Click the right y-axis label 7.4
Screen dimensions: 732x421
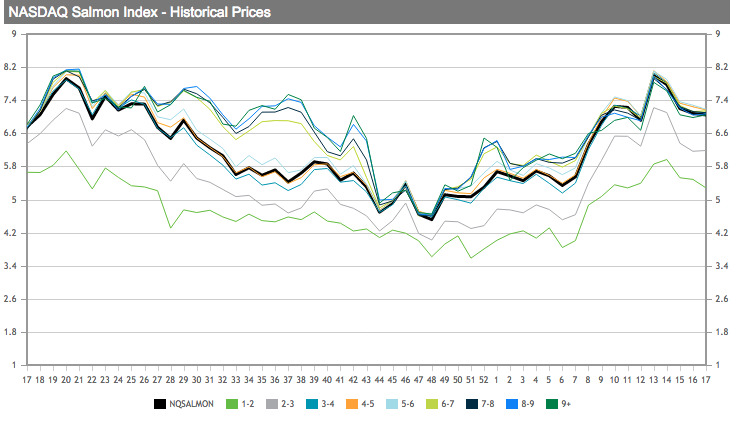tap(721, 100)
